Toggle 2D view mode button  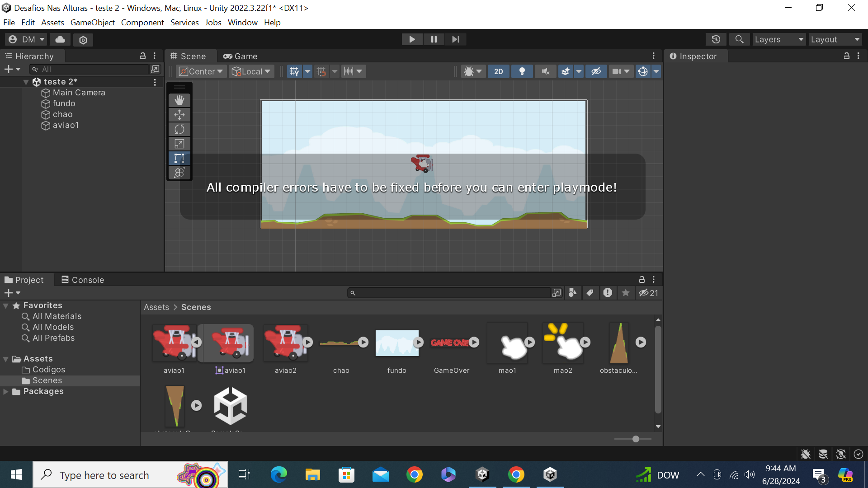coord(498,71)
